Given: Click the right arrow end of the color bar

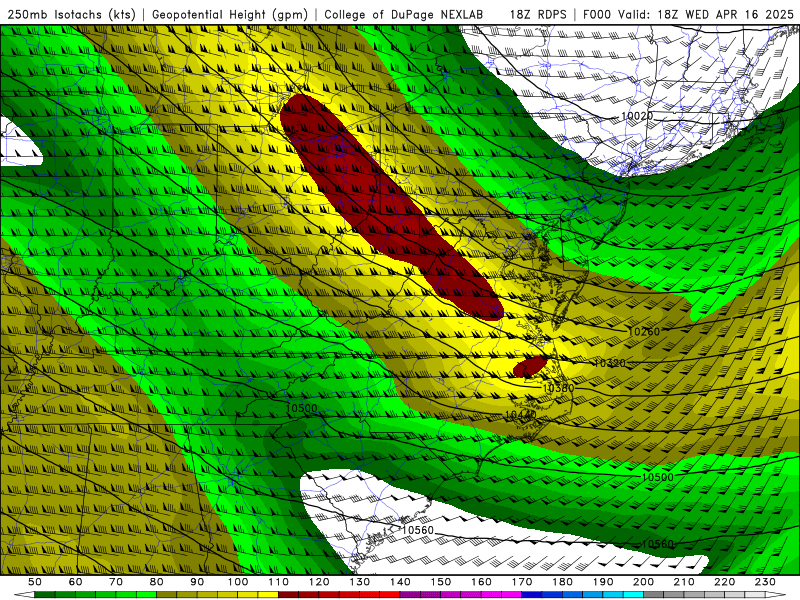Looking at the screenshot, I should coord(776,595).
